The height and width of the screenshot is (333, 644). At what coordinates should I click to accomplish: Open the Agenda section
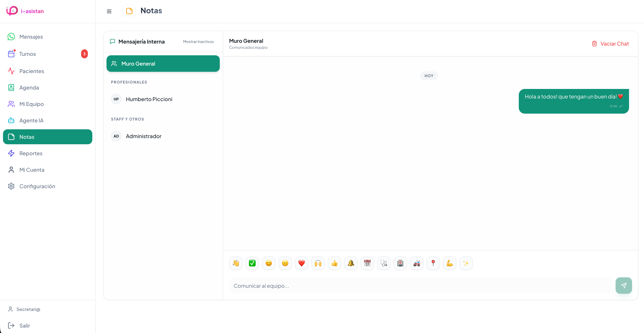coord(47,87)
